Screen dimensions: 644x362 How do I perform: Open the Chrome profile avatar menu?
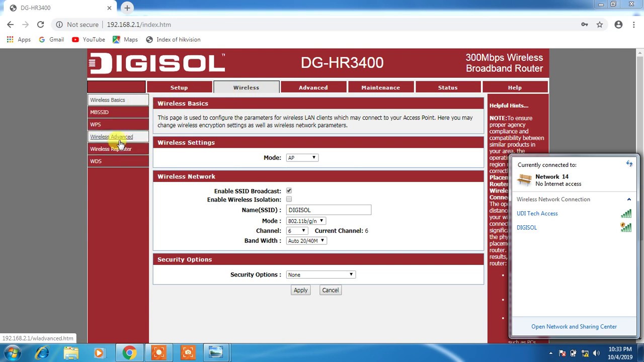coord(618,24)
